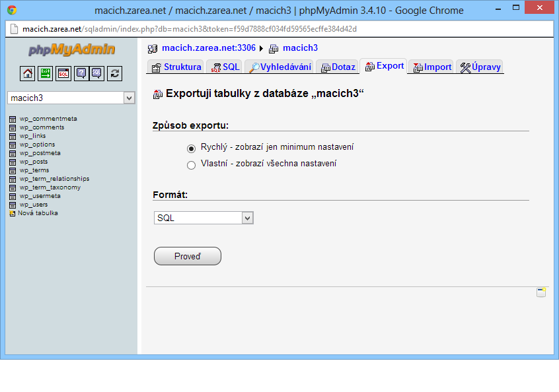Switch to the Struktura tab
The width and height of the screenshot is (559, 392).
tap(176, 67)
